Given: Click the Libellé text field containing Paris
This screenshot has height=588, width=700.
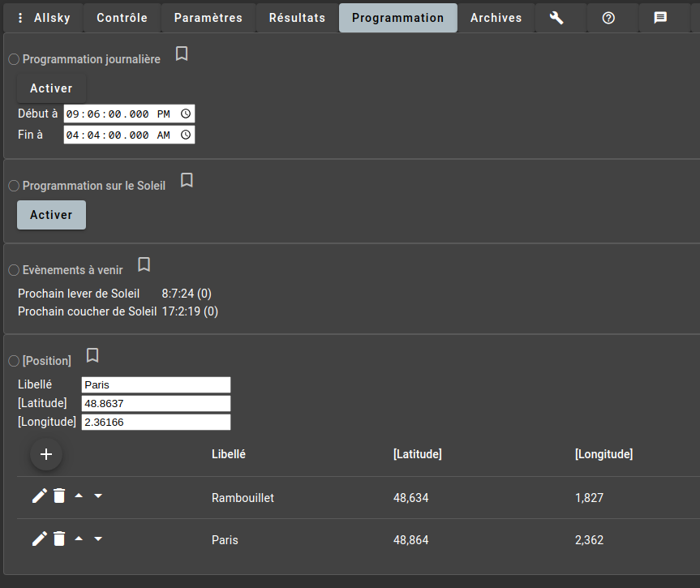Looking at the screenshot, I should click(156, 385).
